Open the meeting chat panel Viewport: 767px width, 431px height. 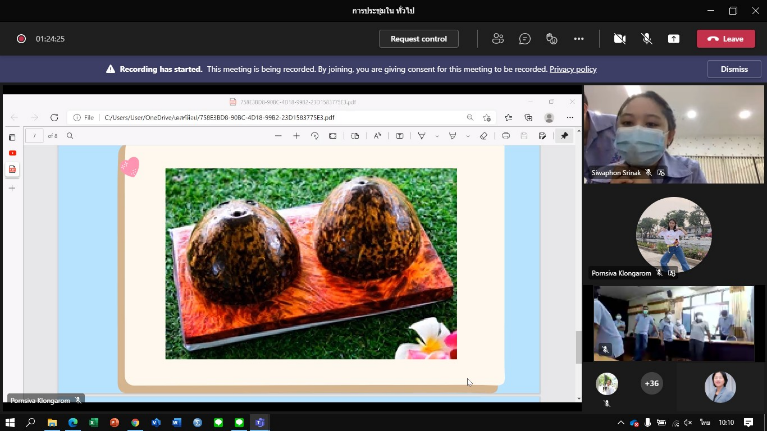click(524, 39)
